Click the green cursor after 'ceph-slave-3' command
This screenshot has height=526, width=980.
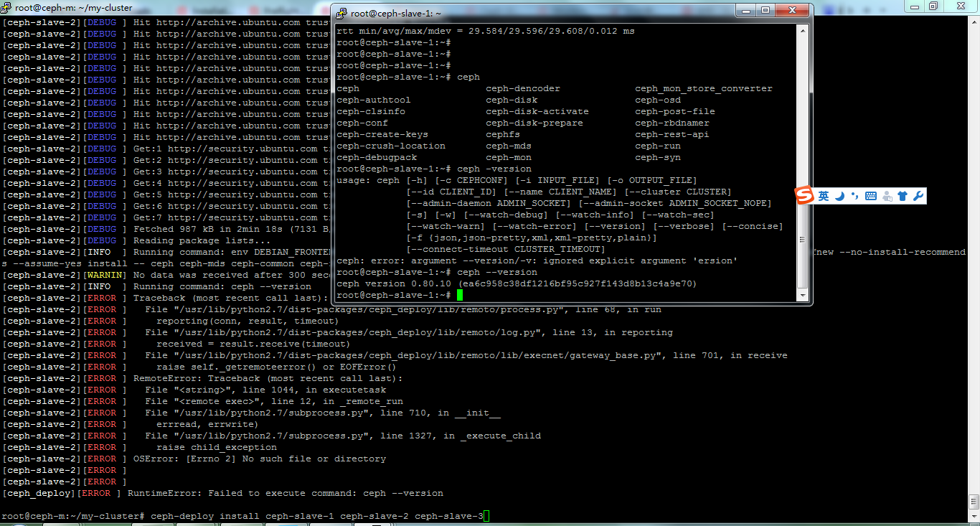486,516
